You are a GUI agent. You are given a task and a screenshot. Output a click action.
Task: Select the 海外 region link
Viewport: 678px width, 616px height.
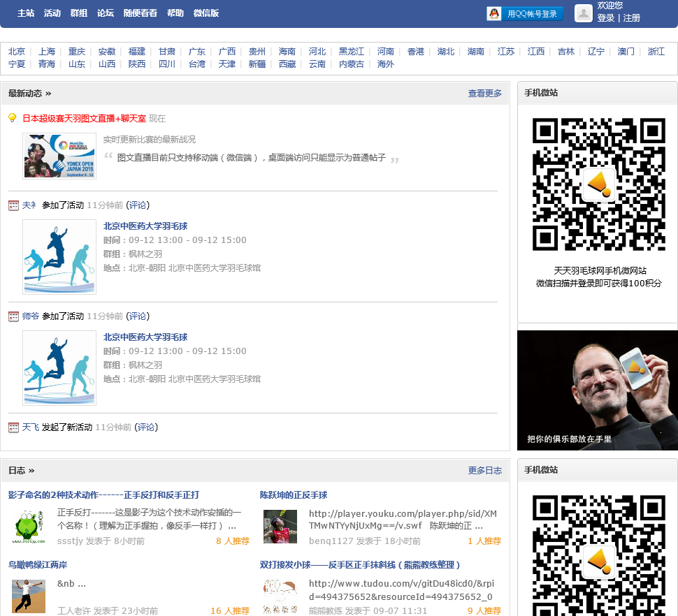pyautogui.click(x=386, y=64)
